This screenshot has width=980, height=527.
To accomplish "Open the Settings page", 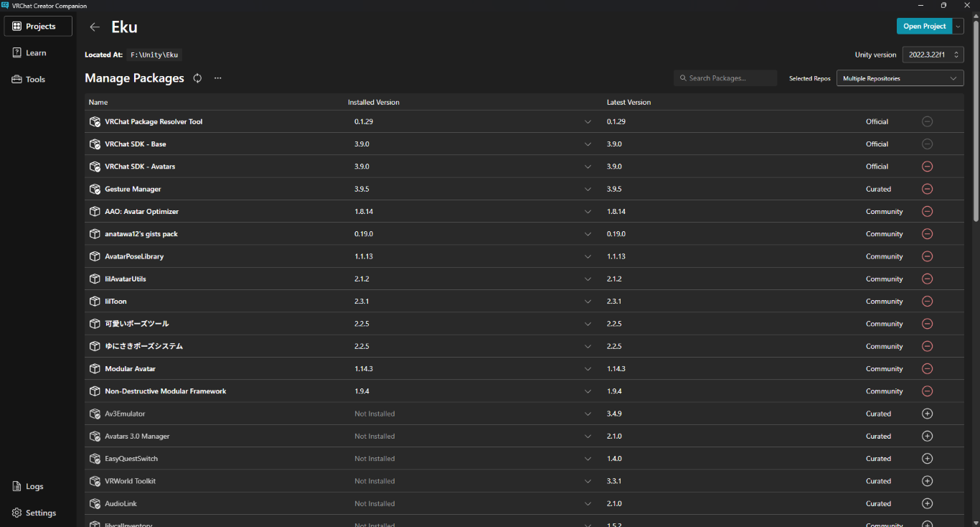I will tap(38, 513).
